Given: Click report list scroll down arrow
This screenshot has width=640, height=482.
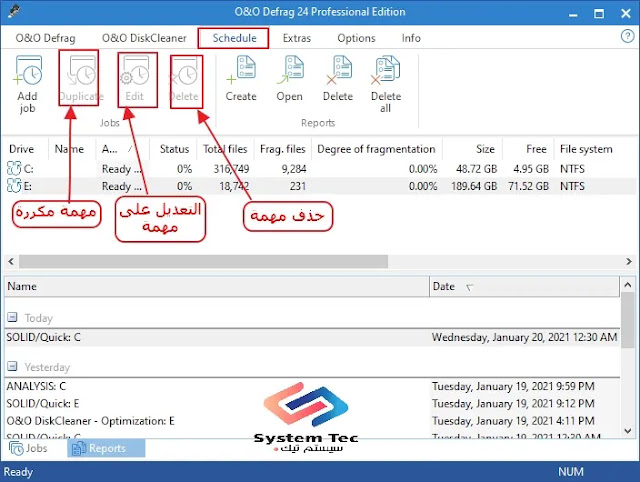Looking at the screenshot, I should 628,431.
